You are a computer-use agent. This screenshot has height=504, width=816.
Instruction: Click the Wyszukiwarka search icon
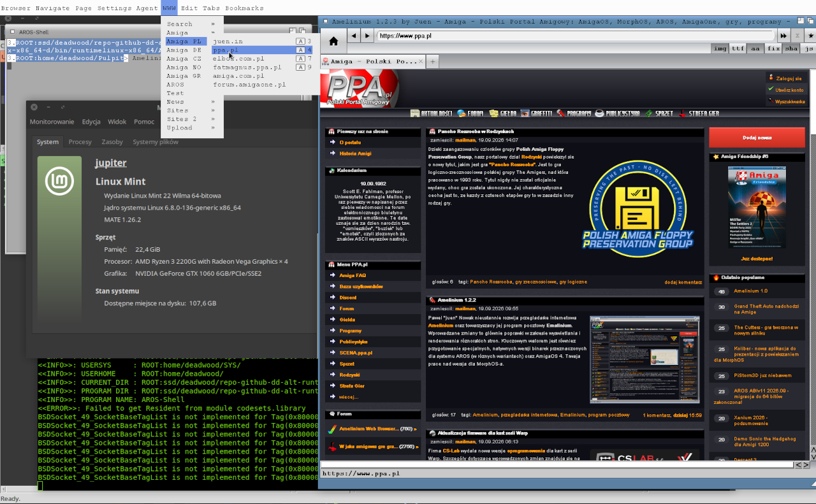click(x=771, y=101)
